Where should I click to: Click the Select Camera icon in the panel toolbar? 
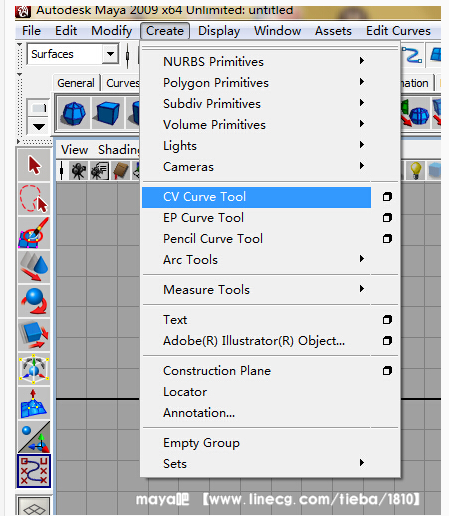[x=78, y=171]
